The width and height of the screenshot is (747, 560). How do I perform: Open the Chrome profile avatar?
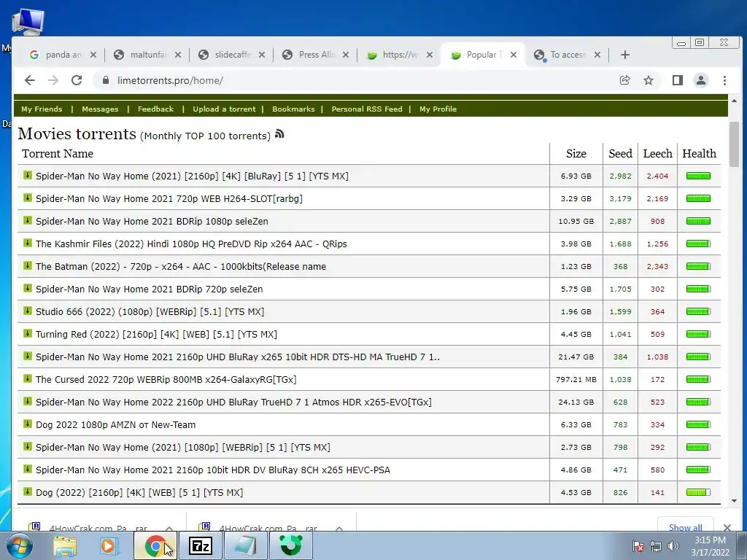point(701,80)
